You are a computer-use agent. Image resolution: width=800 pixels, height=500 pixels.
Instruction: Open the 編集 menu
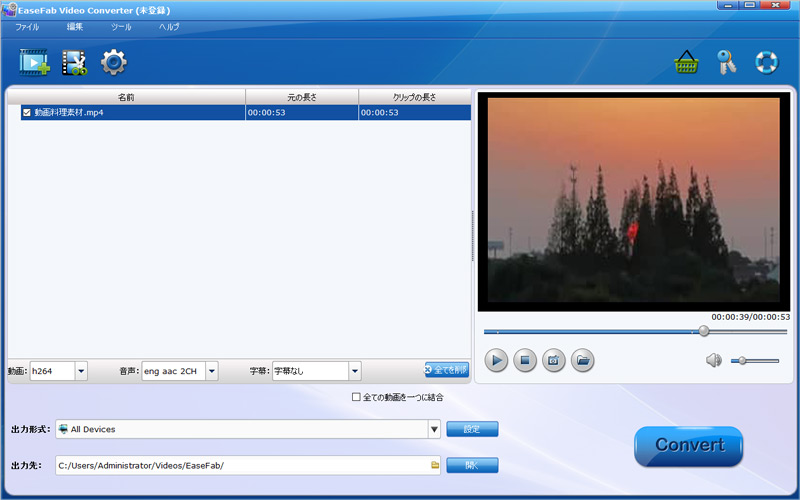click(74, 27)
